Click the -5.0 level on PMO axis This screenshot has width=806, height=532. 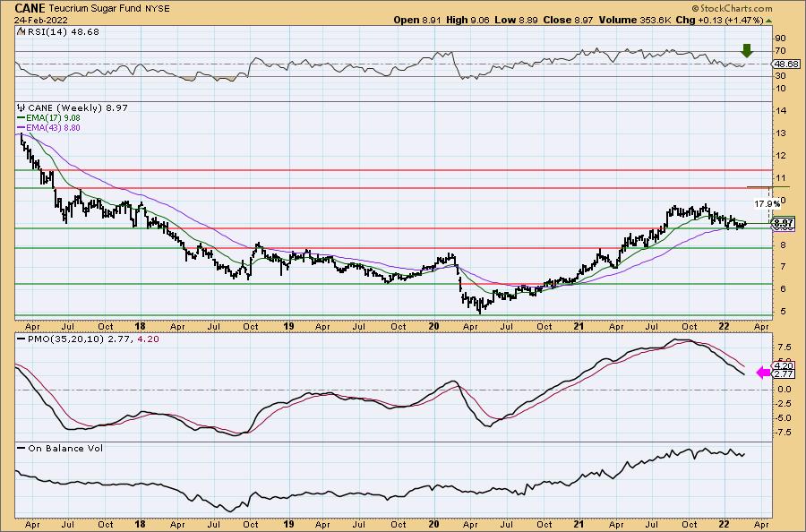[x=783, y=418]
